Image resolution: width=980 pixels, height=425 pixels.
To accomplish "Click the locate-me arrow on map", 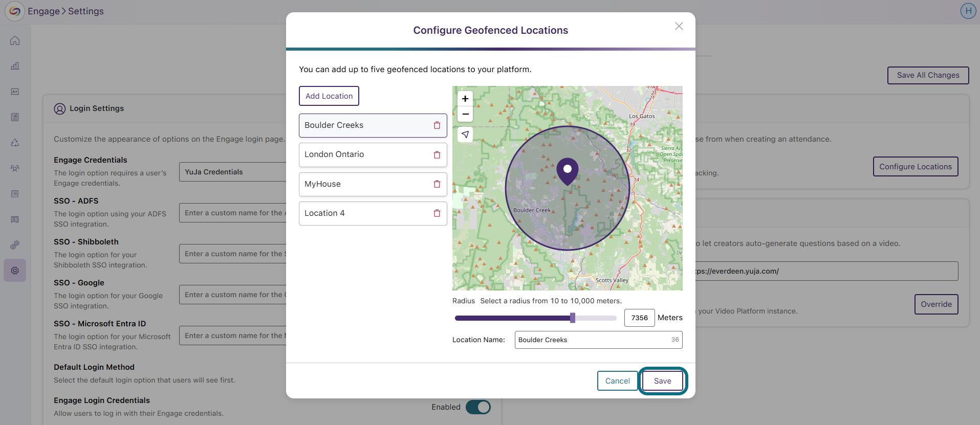I will [x=465, y=135].
